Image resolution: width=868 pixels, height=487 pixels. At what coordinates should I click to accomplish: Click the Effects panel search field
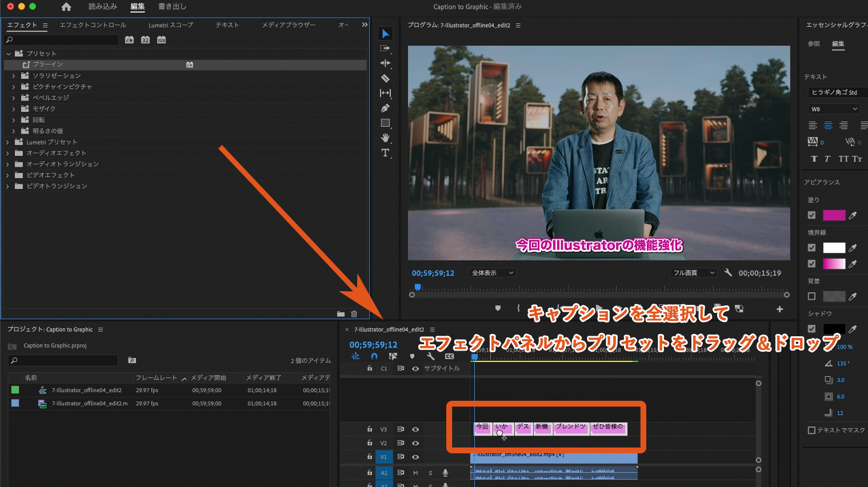pyautogui.click(x=61, y=40)
